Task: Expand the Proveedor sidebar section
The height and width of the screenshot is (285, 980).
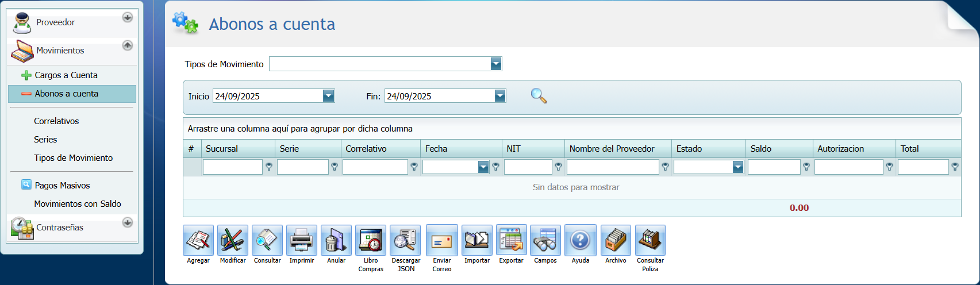Action: [x=128, y=18]
